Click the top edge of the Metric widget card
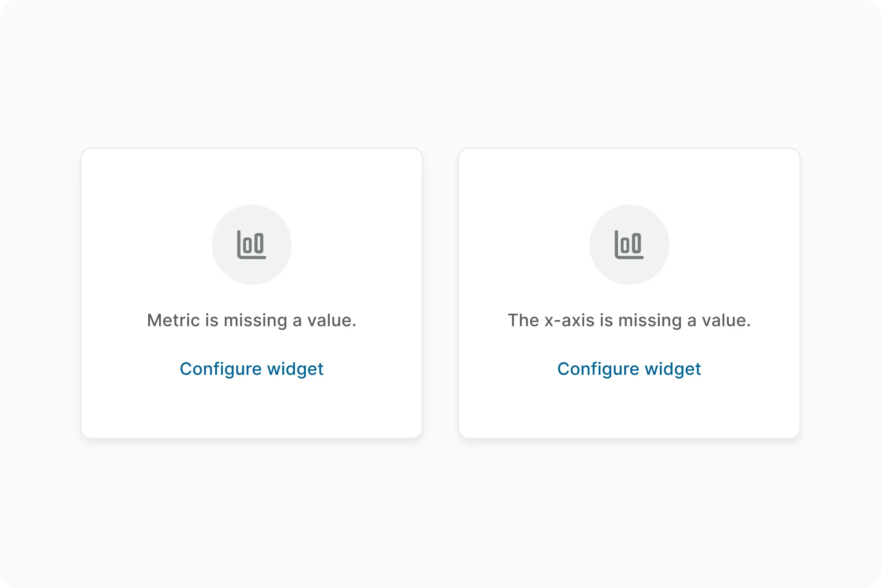881x588 pixels. [x=252, y=149]
